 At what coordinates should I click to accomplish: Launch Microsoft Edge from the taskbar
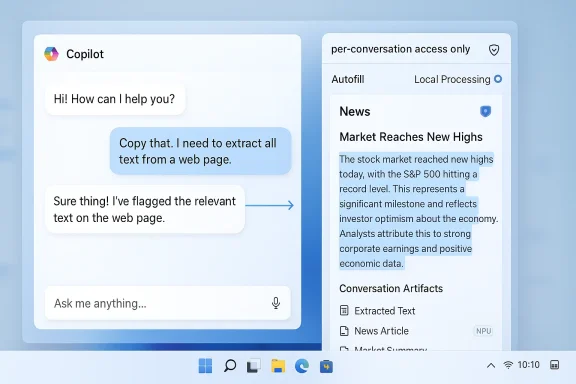pyautogui.click(x=302, y=366)
